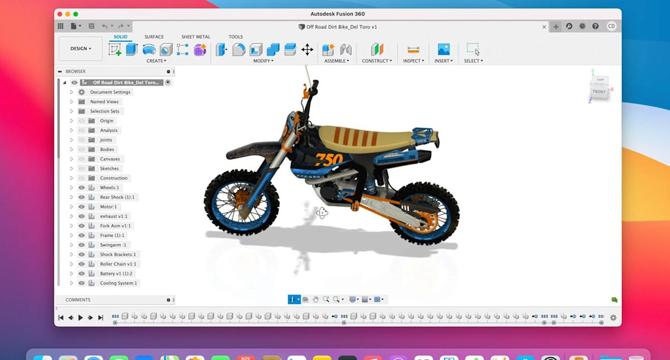Viewport: 670px width, 360px height.
Task: Switch to the Sheet Metal tab
Action: click(196, 37)
